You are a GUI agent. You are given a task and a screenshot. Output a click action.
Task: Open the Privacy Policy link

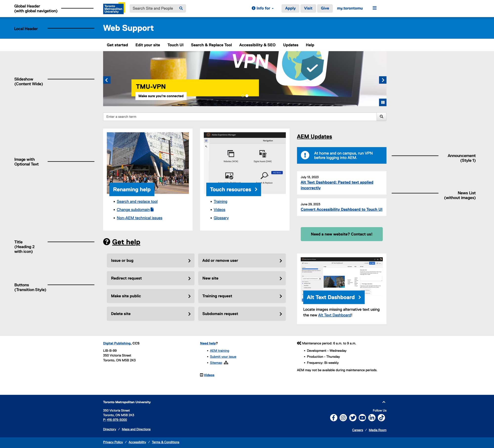click(x=113, y=442)
